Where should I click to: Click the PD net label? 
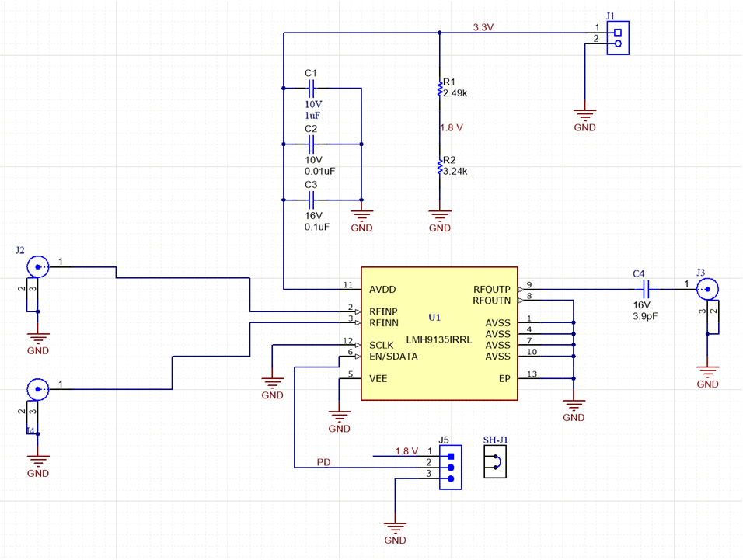click(324, 462)
